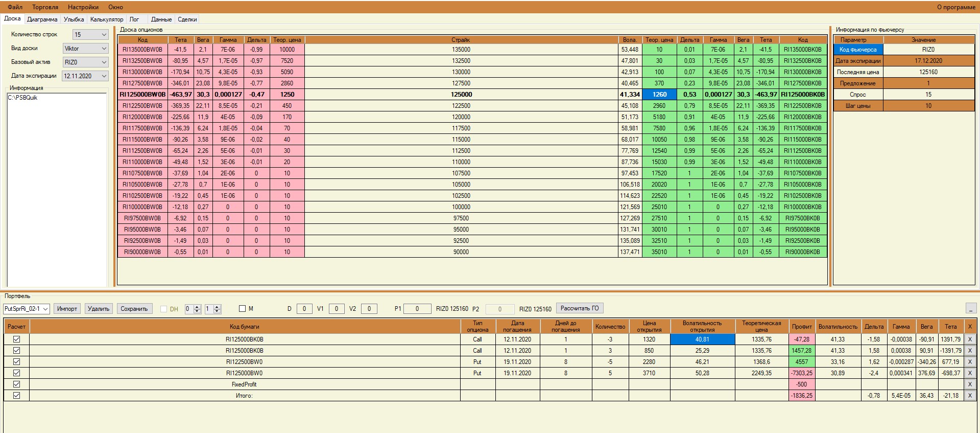Screen dimensions: 980x433
Task: Click the Страйк column header
Action: coord(461,40)
